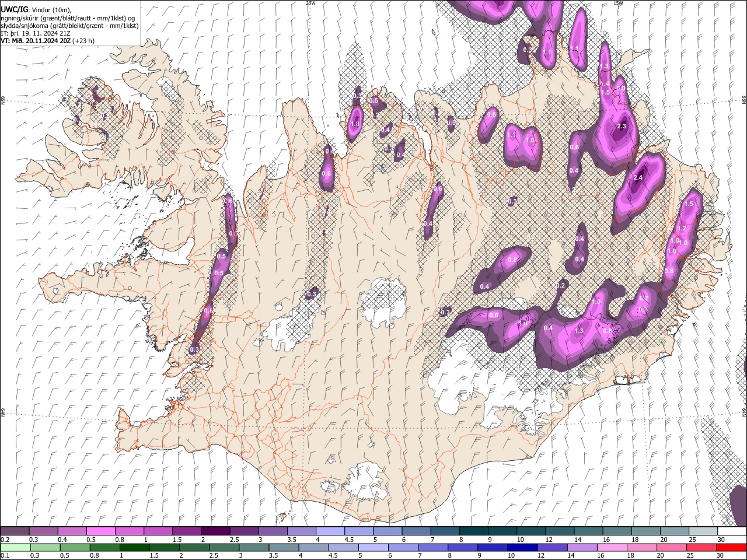747x560 pixels.
Task: Select the magenta snow swatch labeled 1.5
Action: pos(186,531)
